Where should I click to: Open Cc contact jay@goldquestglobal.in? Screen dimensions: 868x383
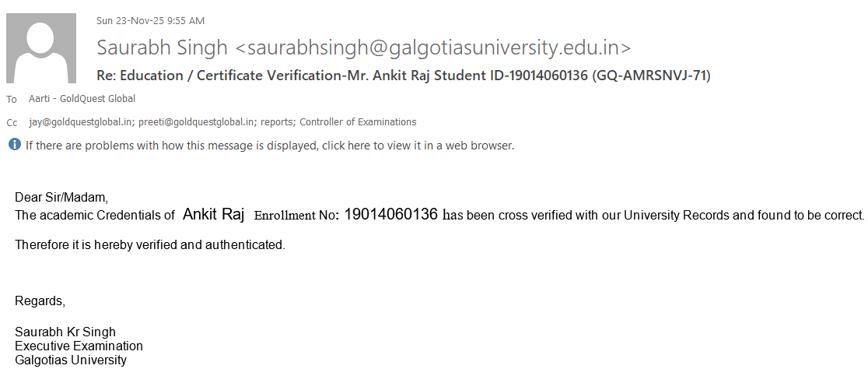(x=81, y=122)
